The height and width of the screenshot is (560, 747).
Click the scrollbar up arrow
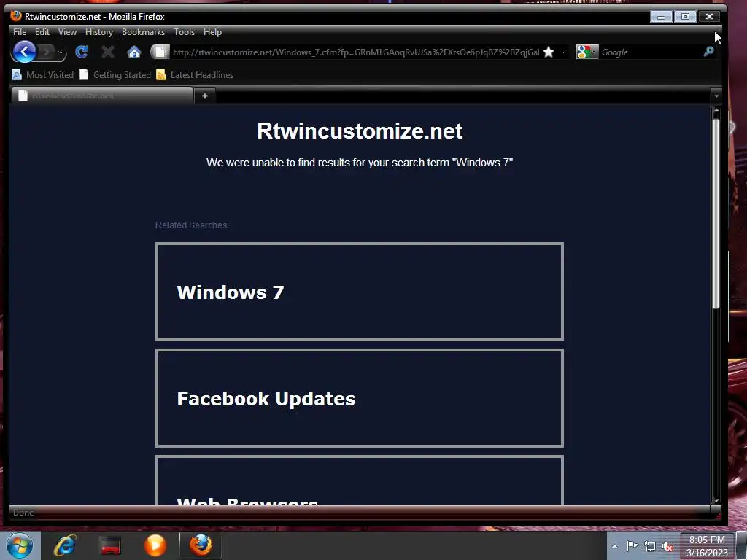tap(716, 111)
